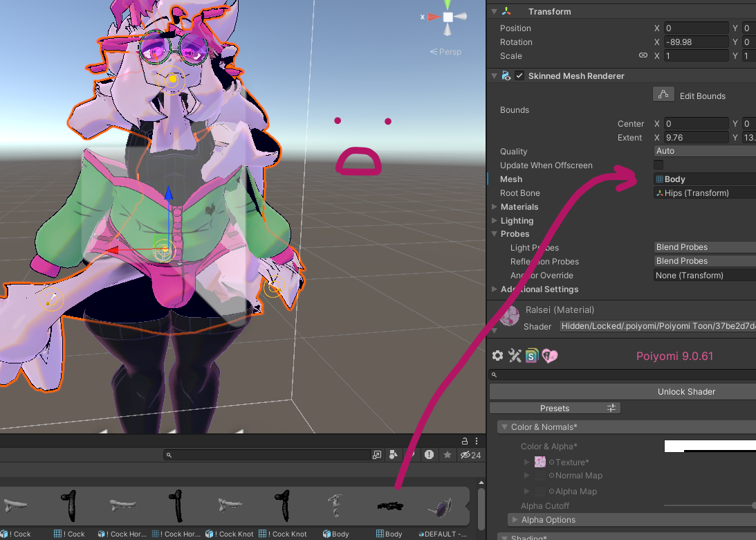The height and width of the screenshot is (540, 756).
Task: Click the Position X input field
Action: [x=697, y=28]
